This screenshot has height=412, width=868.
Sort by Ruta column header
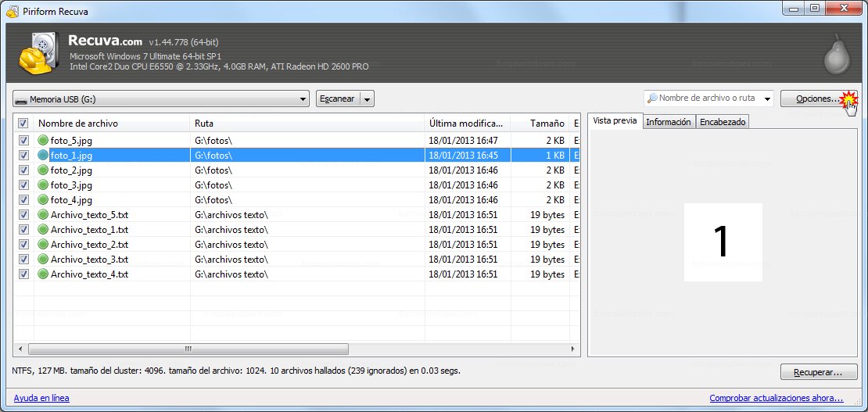(x=307, y=124)
